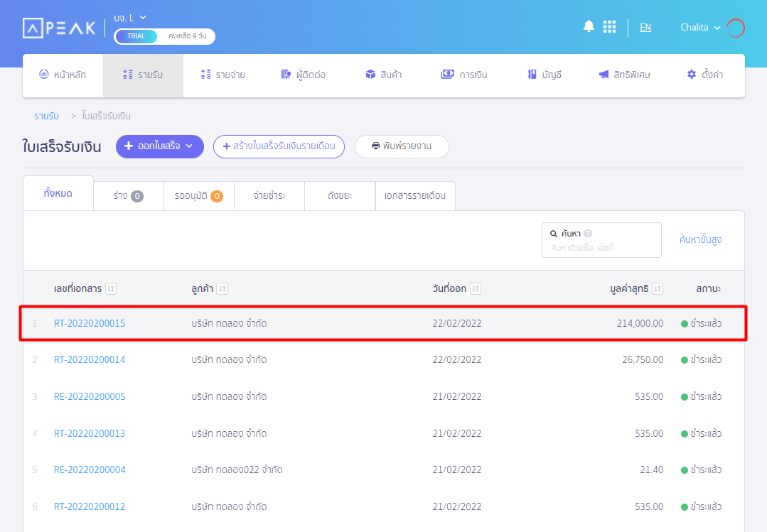Switch to the ร่าง tab
This screenshot has height=532, width=767.
pos(129,196)
